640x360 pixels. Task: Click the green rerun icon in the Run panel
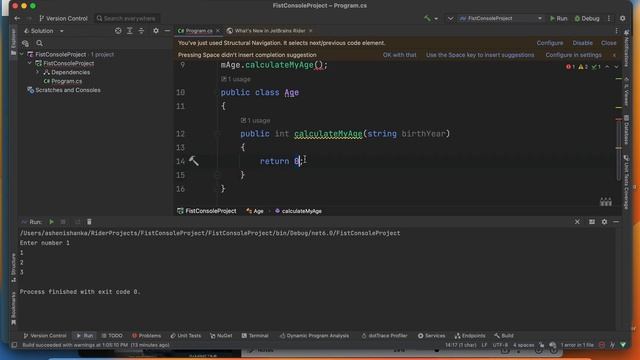point(51,222)
